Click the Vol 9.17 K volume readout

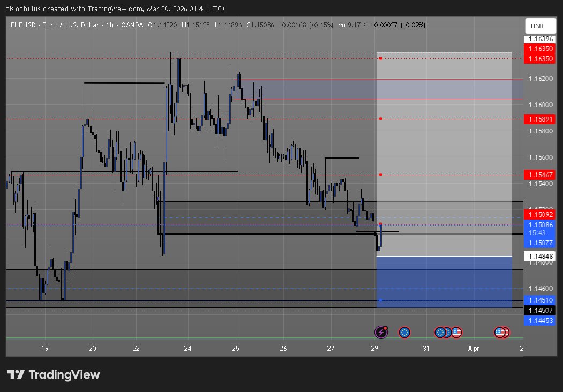(352, 25)
